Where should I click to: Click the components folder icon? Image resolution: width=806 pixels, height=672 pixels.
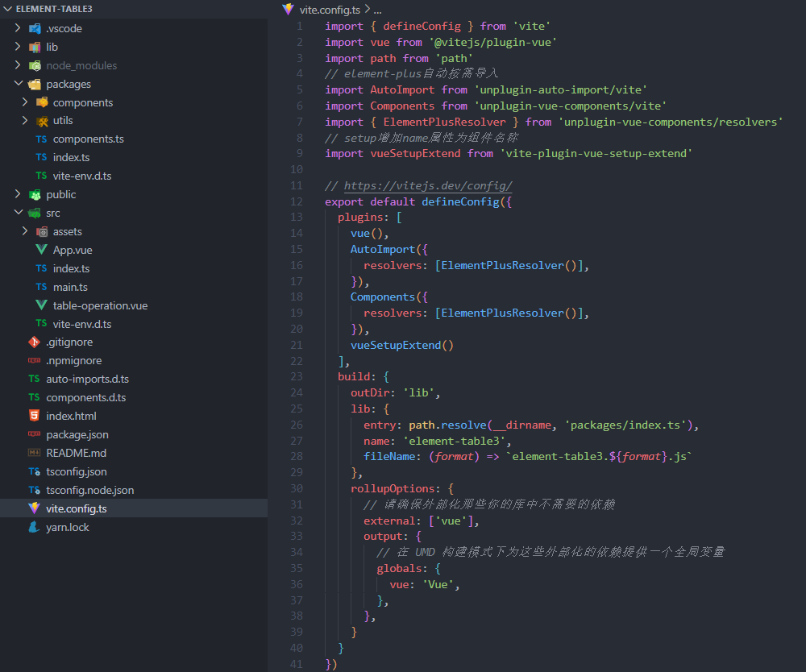[x=42, y=102]
